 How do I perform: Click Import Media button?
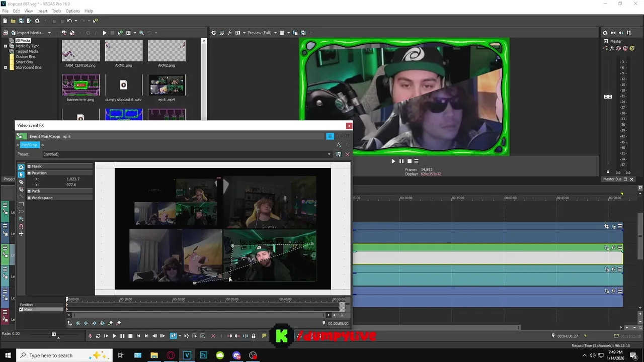pyautogui.click(x=27, y=33)
